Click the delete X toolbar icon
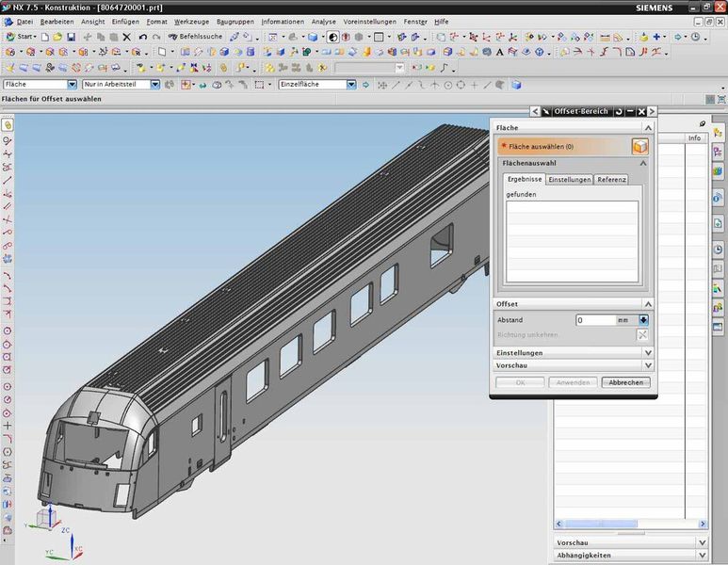The height and width of the screenshot is (565, 728). pyautogui.click(x=127, y=37)
